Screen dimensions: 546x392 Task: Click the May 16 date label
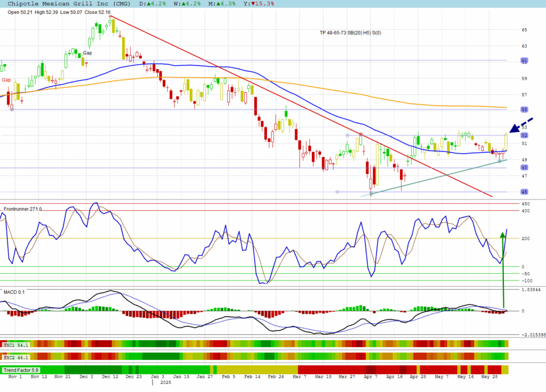[x=465, y=377]
